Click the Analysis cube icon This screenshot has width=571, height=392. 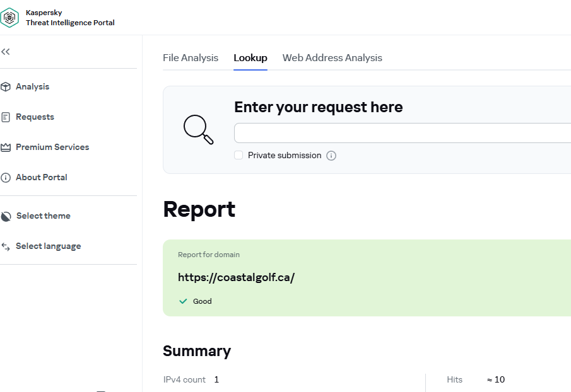(x=6, y=87)
